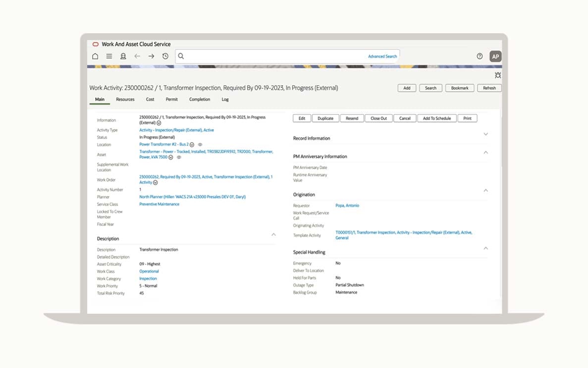Click the eye icon next to Asset
Screen dimensions: 588x368
pos(179,157)
